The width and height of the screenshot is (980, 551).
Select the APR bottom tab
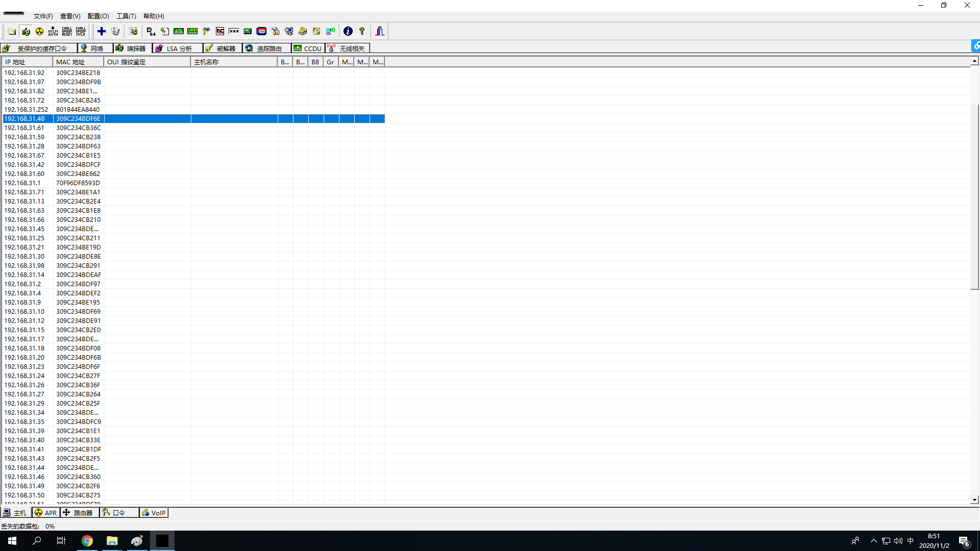pyautogui.click(x=46, y=513)
